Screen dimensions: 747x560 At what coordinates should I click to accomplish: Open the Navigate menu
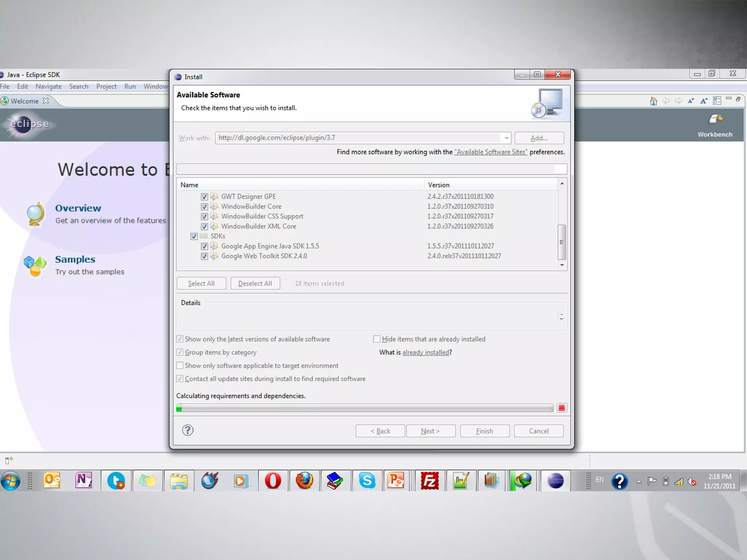click(49, 86)
